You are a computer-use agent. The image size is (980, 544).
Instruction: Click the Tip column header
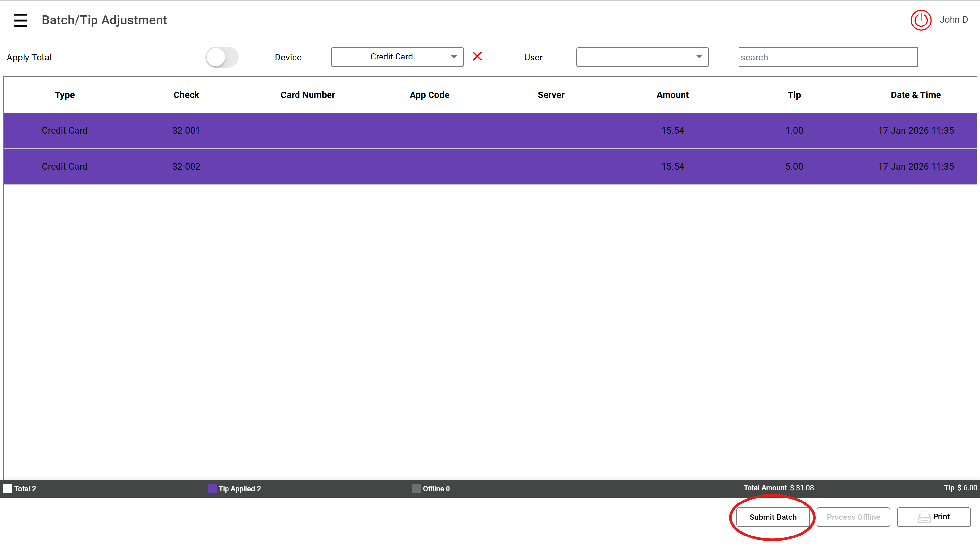[x=794, y=95]
